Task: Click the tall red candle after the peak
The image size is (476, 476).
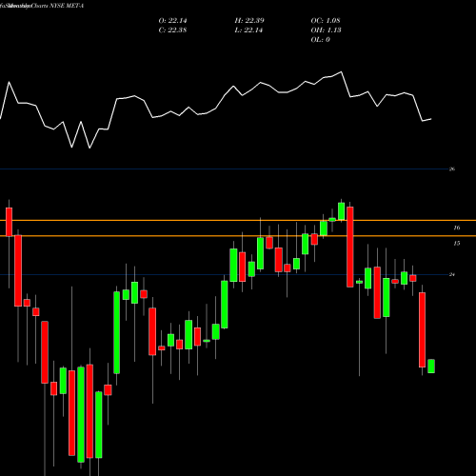Action: coord(350,247)
